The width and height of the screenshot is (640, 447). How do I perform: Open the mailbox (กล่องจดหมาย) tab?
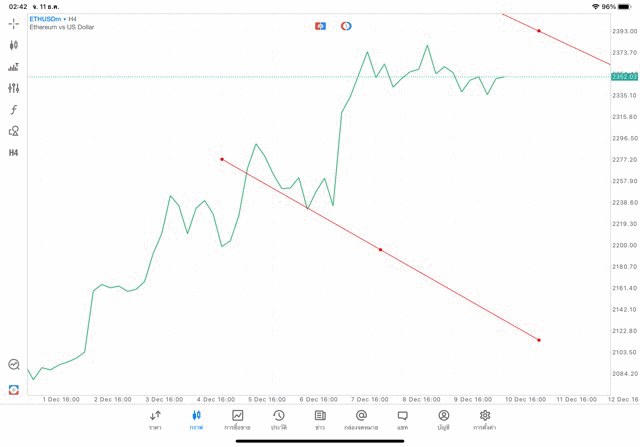click(361, 419)
